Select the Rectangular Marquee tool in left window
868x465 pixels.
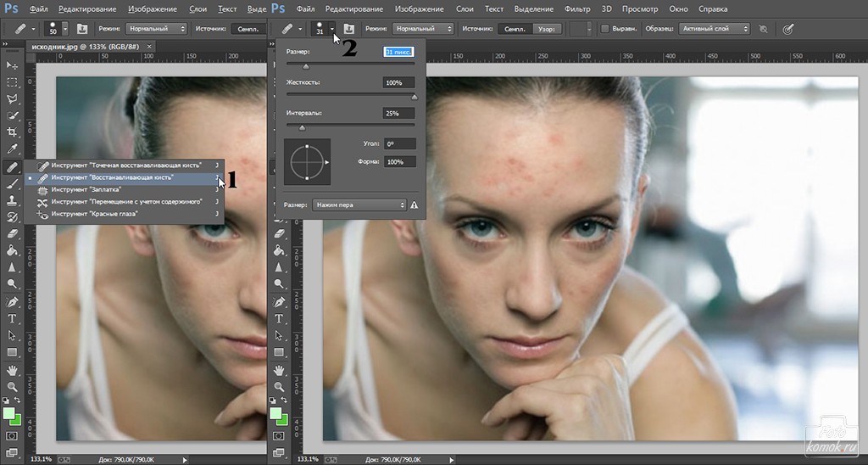[x=12, y=82]
